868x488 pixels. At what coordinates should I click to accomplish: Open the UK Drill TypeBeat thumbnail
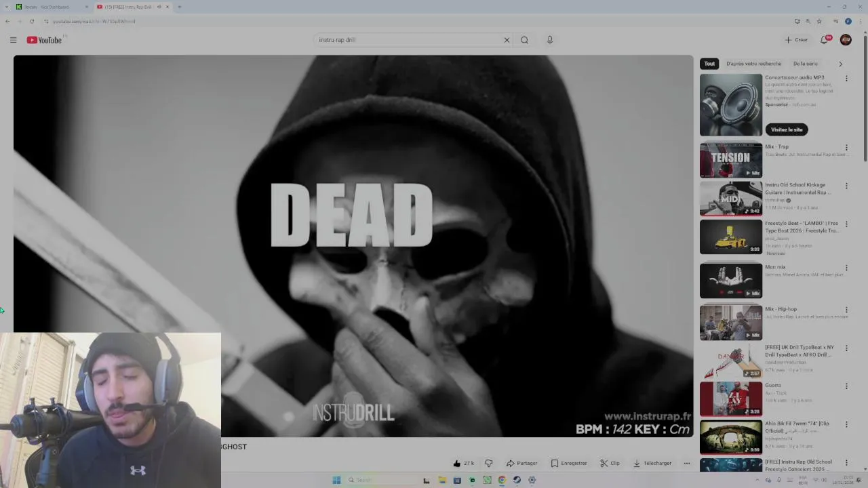(731, 361)
